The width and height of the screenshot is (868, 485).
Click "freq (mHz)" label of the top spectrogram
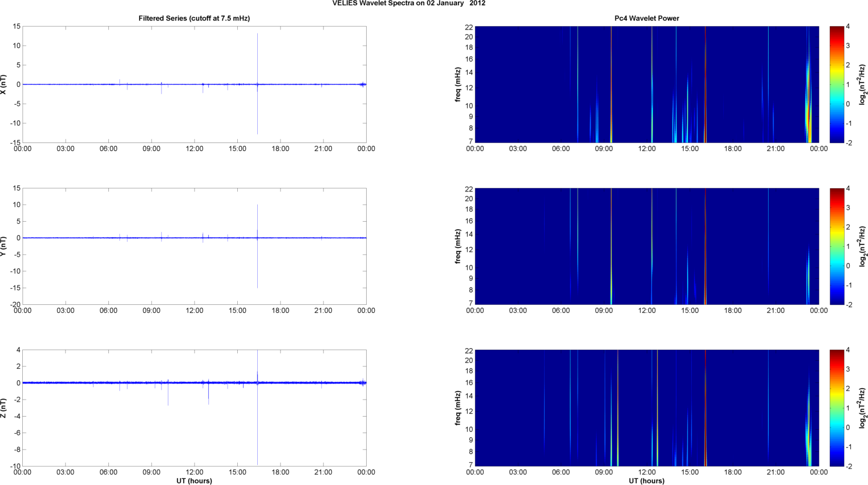(x=458, y=84)
